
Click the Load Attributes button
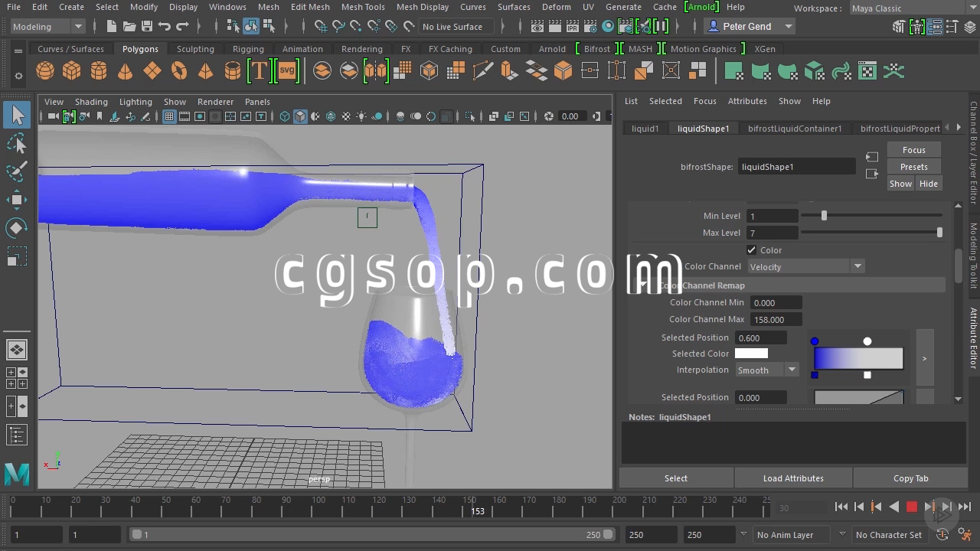click(x=793, y=478)
